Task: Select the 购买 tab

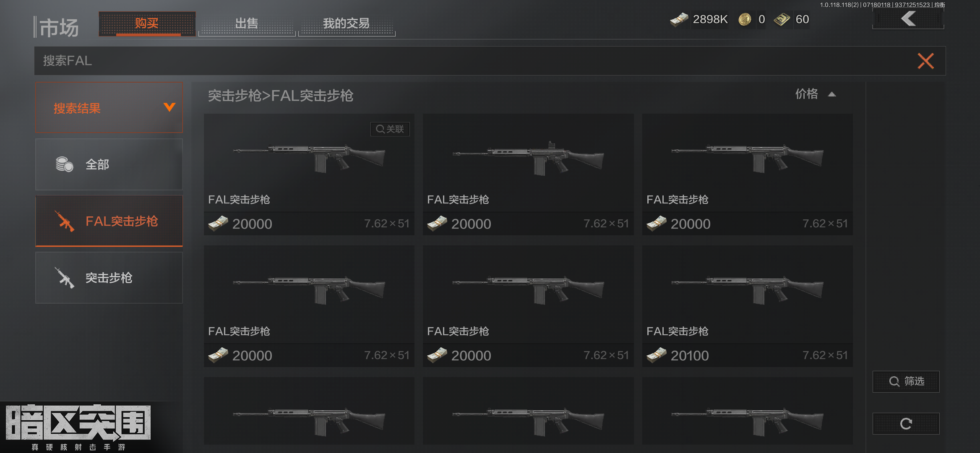Action: tap(147, 23)
